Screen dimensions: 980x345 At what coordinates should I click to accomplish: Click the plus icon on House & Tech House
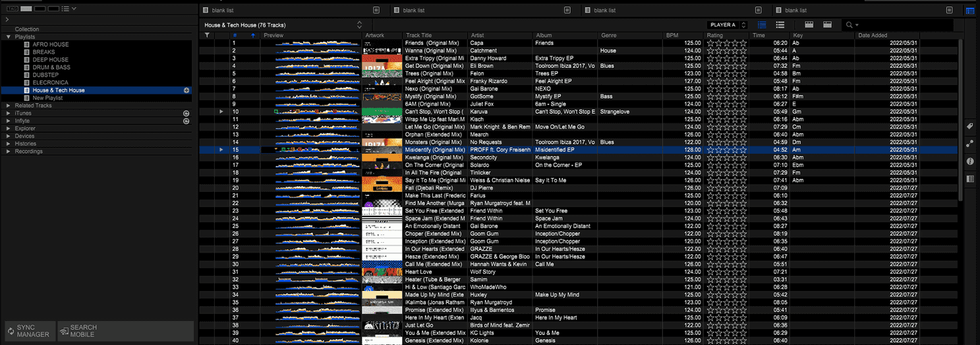[x=187, y=90]
